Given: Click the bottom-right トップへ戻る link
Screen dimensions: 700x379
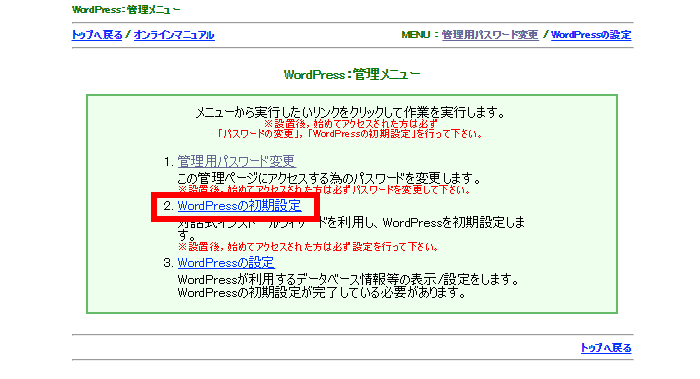Looking at the screenshot, I should (x=606, y=348).
